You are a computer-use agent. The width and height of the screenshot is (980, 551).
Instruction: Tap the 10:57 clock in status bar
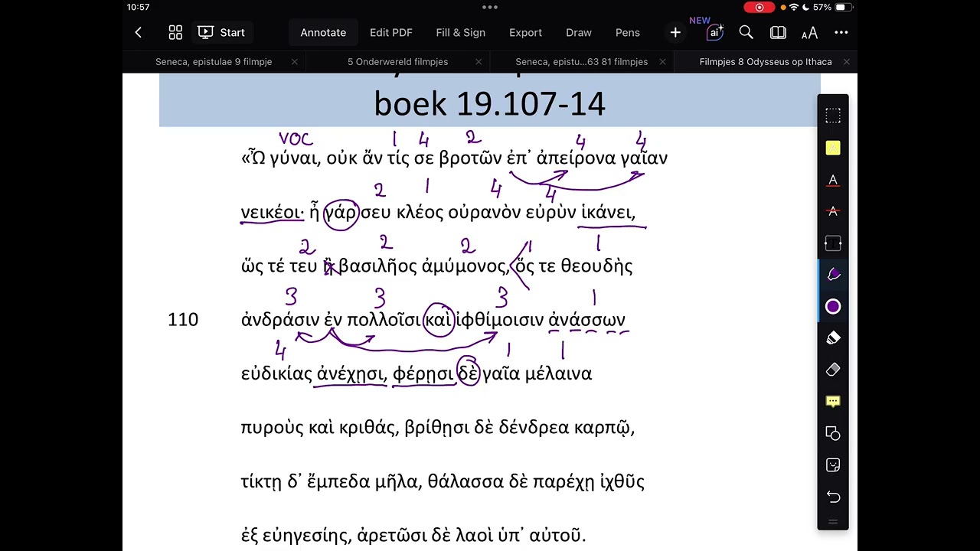coord(139,7)
